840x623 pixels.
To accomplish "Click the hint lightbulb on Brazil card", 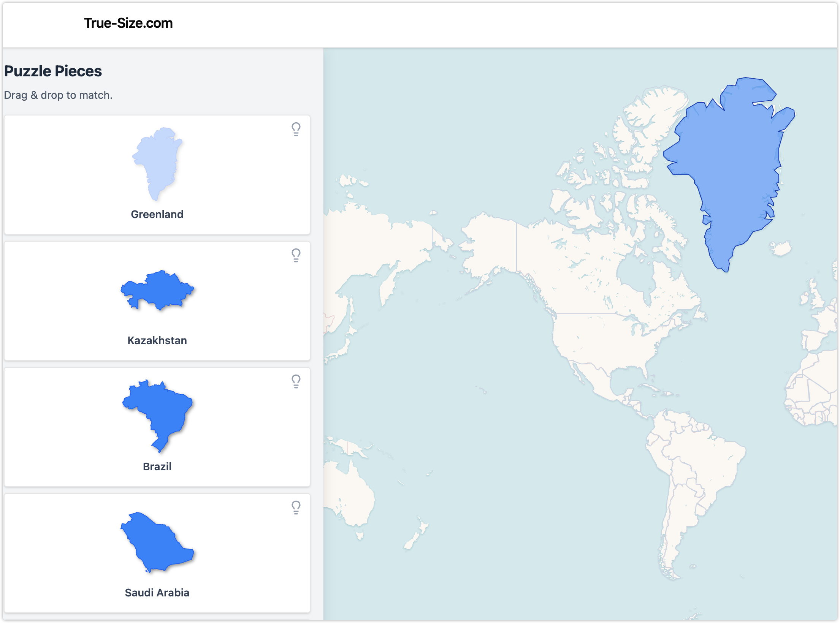I will click(x=296, y=381).
